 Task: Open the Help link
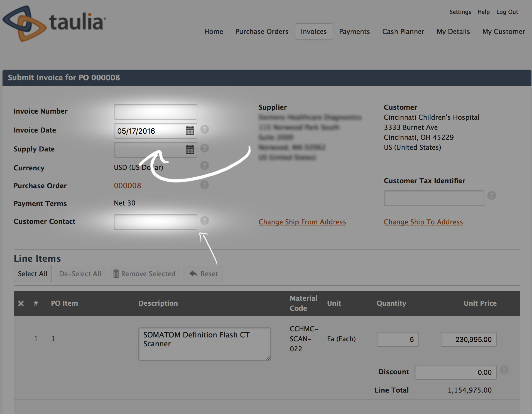484,12
